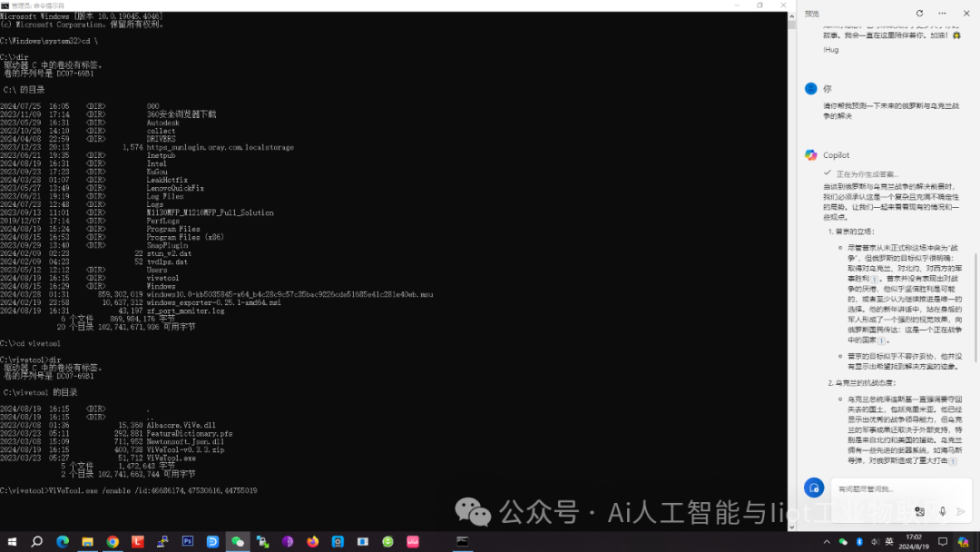Start a new topic with the blue chat button

click(x=814, y=488)
